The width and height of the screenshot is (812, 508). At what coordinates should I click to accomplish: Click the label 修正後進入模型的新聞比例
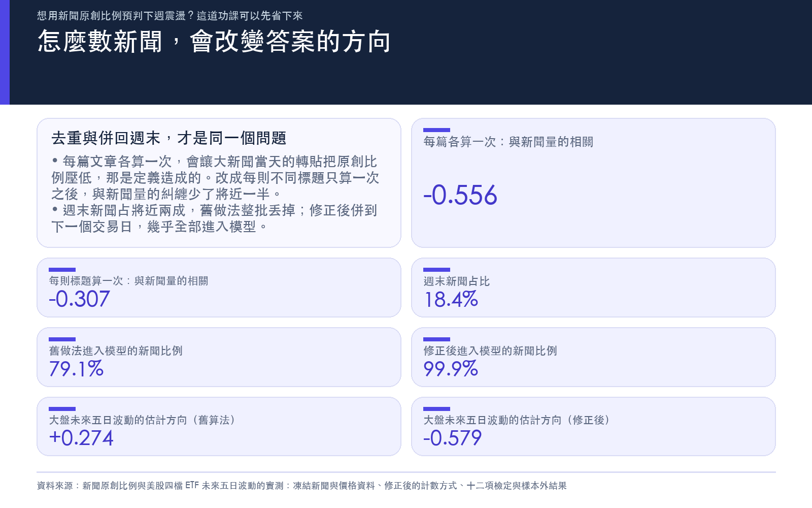coord(490,351)
